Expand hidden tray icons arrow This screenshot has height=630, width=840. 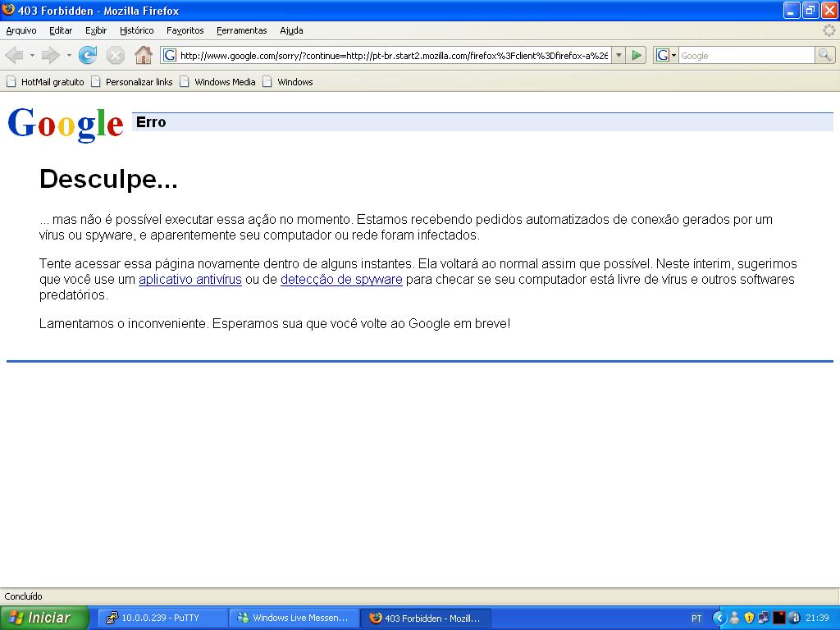point(719,619)
